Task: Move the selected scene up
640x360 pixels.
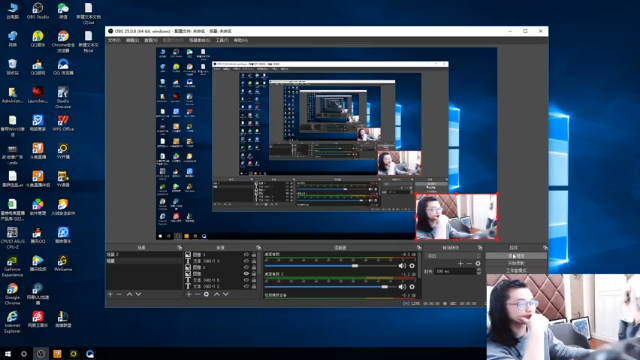Action: tap(129, 294)
